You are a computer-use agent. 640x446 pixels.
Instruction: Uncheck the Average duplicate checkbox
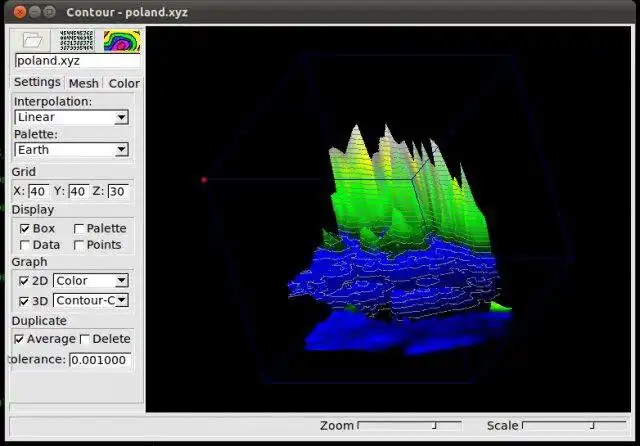[x=19, y=339]
